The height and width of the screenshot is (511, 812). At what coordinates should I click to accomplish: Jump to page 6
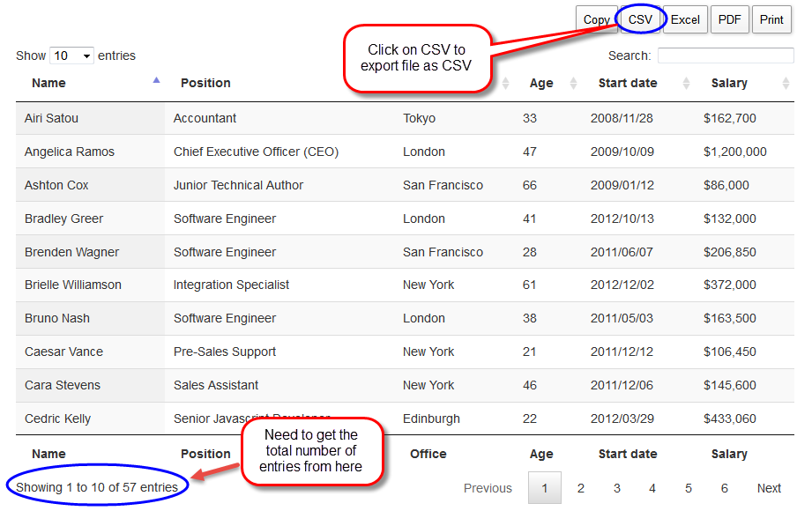pos(724,488)
